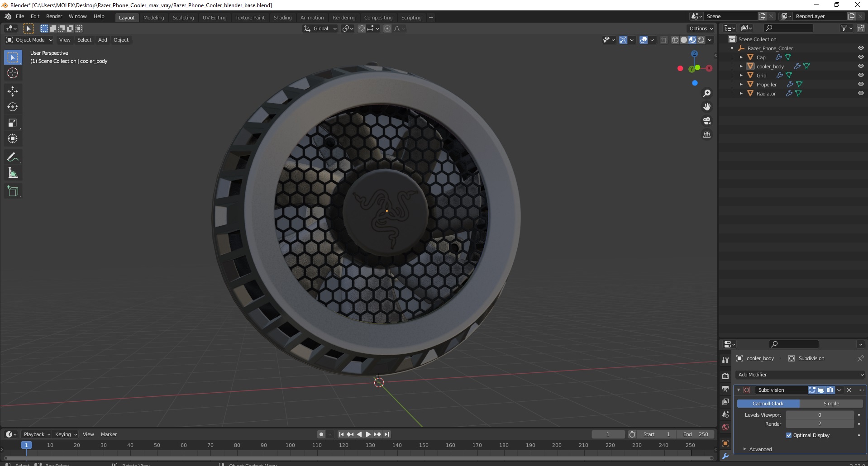Expand the Propeller object tree
868x466 pixels.
tap(741, 85)
